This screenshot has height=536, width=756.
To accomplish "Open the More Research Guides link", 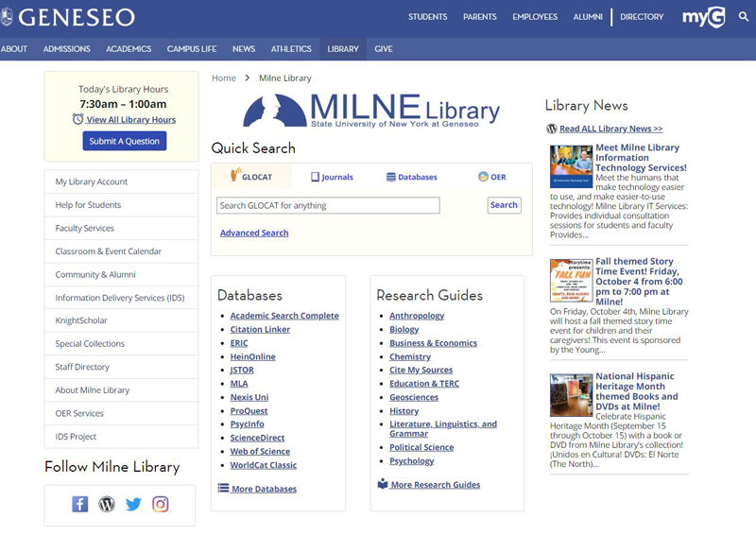I will (x=436, y=485).
